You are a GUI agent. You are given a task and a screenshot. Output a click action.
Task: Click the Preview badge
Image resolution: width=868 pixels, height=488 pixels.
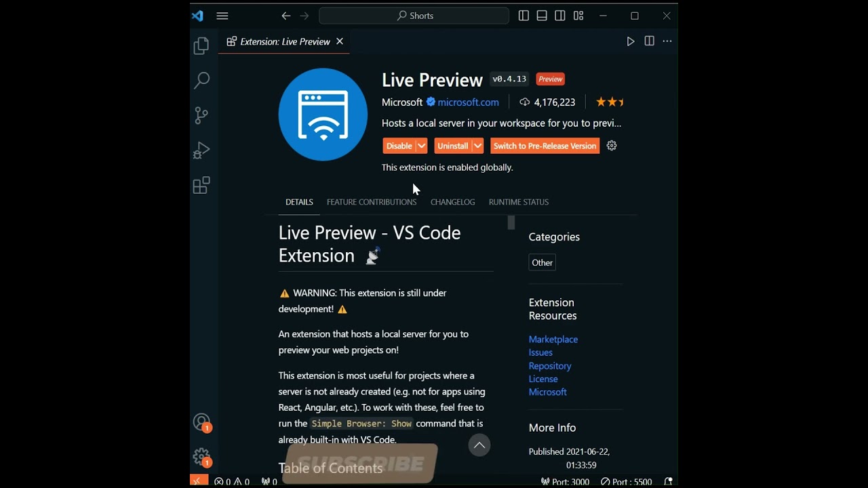551,79
